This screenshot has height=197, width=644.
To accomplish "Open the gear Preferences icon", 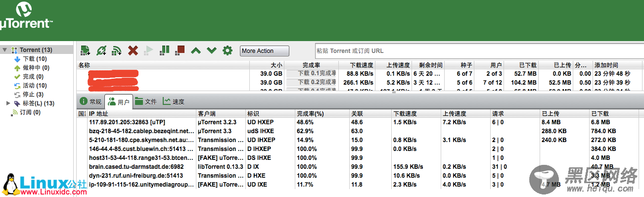I will (228, 50).
